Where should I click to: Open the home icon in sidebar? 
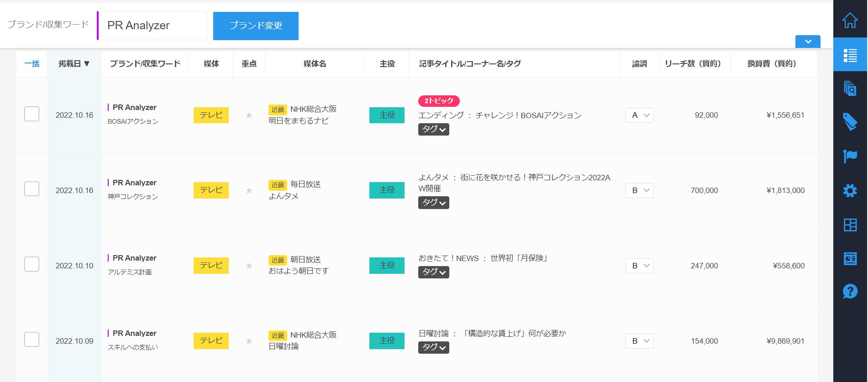coord(850,21)
